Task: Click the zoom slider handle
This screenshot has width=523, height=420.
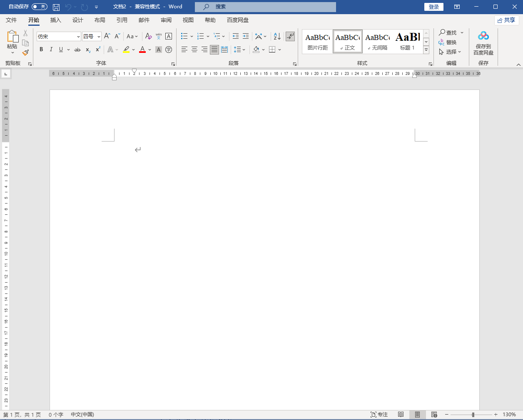Action: click(473, 415)
